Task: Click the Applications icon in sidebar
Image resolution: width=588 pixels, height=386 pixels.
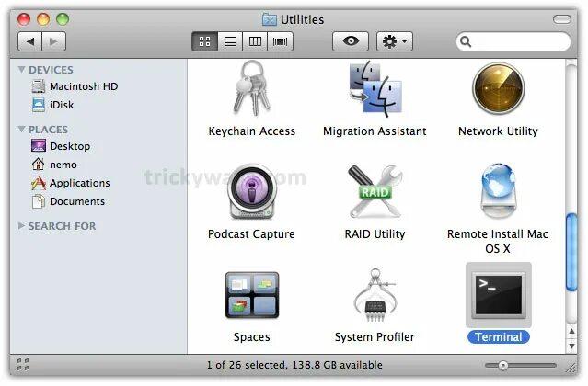Action: [39, 183]
